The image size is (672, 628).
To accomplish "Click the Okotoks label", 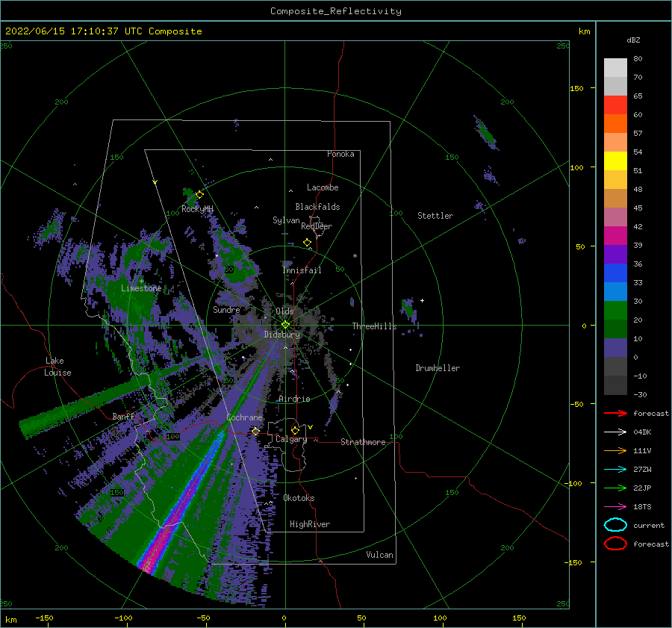I will coord(299,498).
